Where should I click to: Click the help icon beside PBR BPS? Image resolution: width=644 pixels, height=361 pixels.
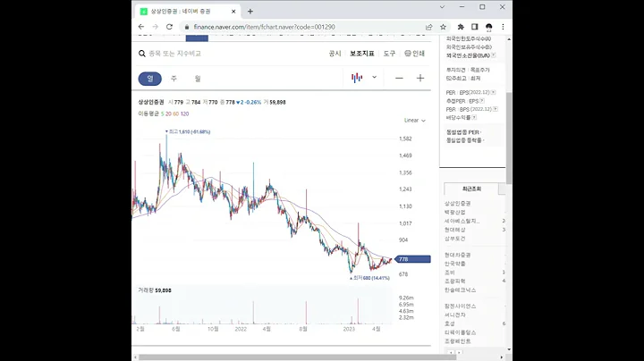496,110
